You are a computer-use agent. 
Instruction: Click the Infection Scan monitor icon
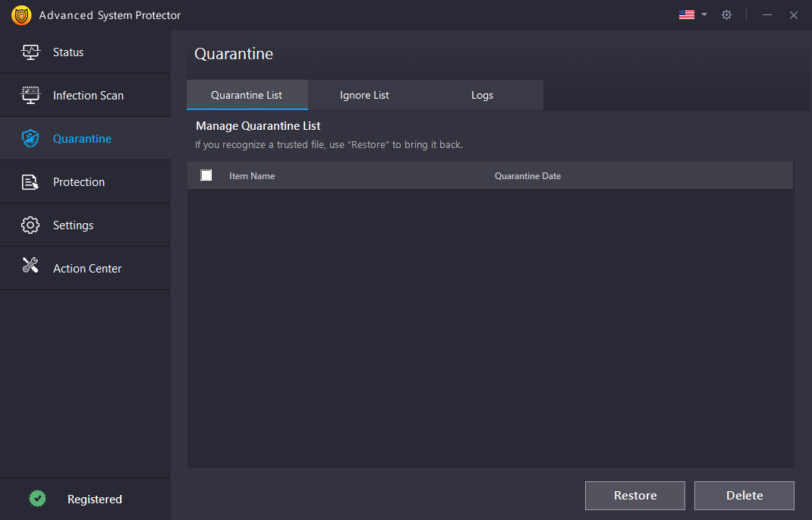point(30,96)
